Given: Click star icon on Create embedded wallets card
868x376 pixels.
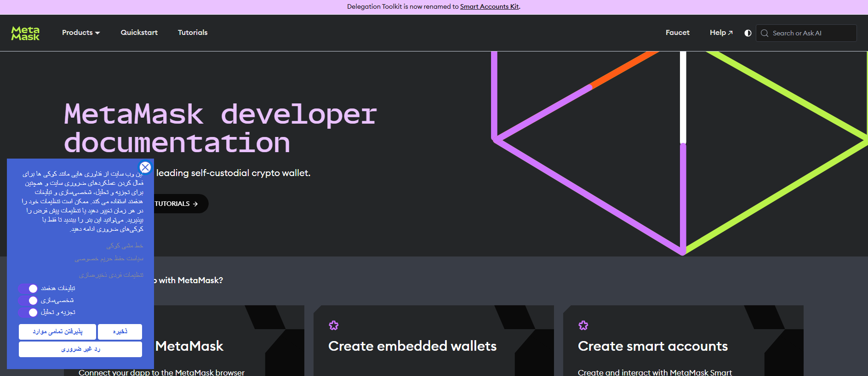Looking at the screenshot, I should tap(334, 325).
